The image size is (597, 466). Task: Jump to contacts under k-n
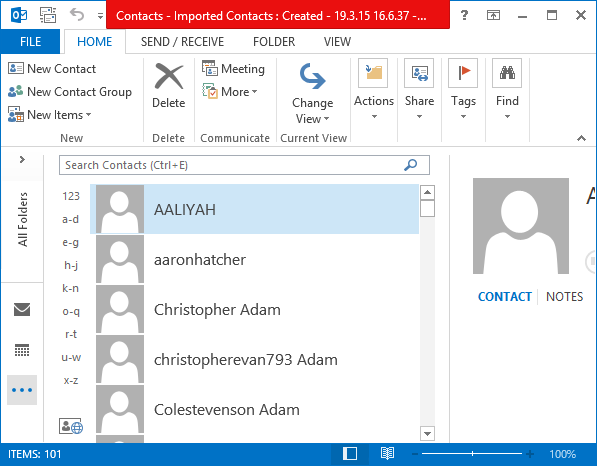tap(71, 288)
